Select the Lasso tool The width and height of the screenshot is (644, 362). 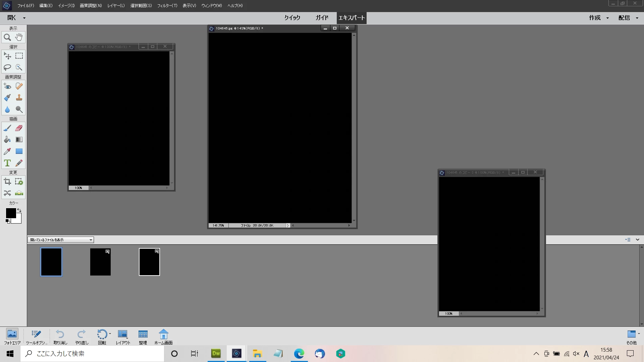7,67
